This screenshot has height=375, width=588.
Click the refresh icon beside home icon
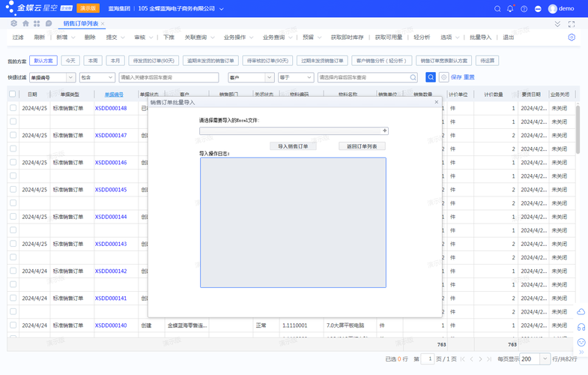14,23
